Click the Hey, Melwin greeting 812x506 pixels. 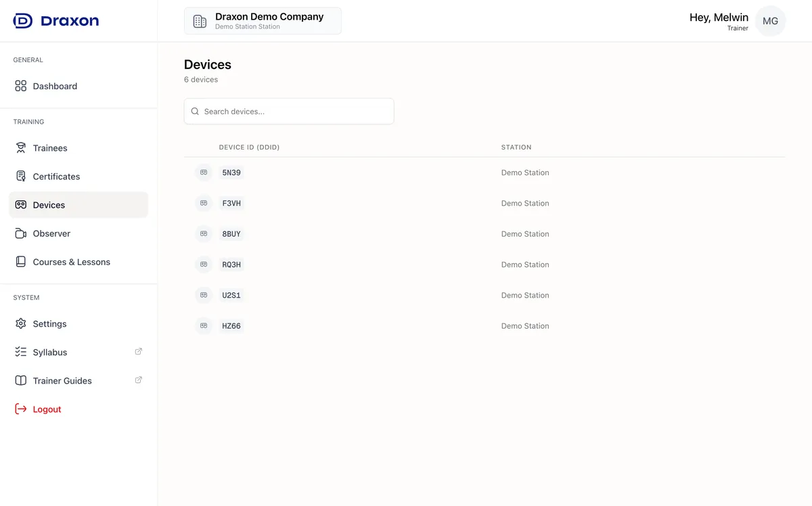(719, 18)
